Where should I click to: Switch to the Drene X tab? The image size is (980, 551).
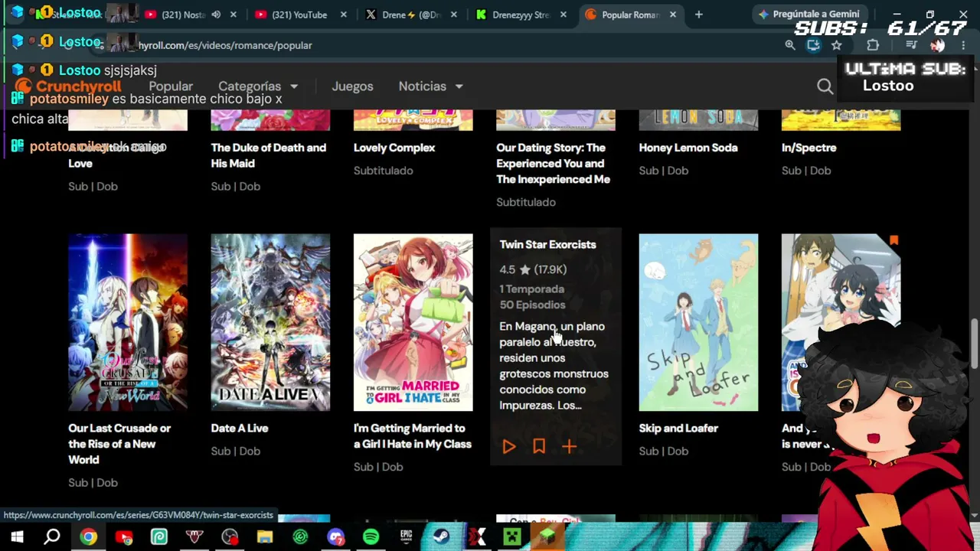(412, 15)
